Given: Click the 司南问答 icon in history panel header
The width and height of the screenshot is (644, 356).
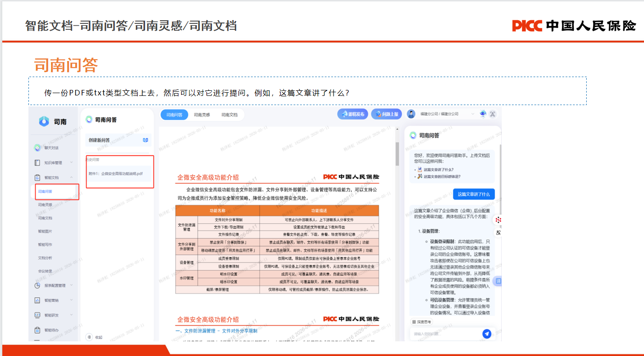Looking at the screenshot, I should pyautogui.click(x=89, y=120).
